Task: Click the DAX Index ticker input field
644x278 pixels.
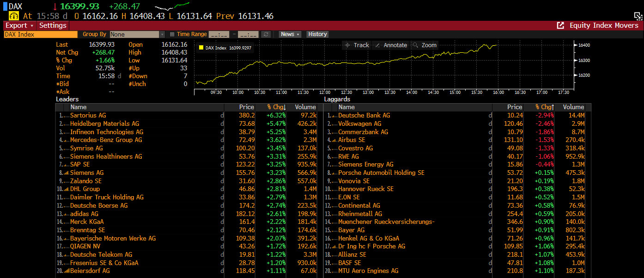Action: pyautogui.click(x=41, y=34)
